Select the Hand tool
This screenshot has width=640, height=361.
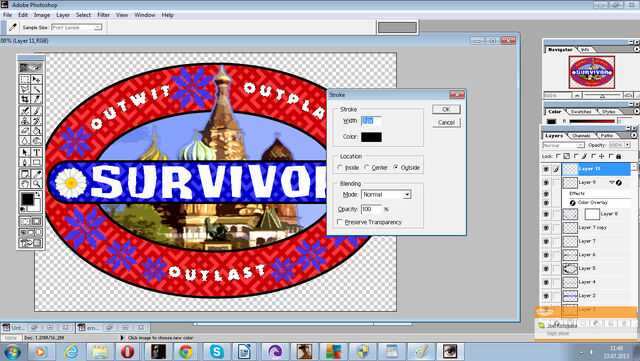point(25,184)
